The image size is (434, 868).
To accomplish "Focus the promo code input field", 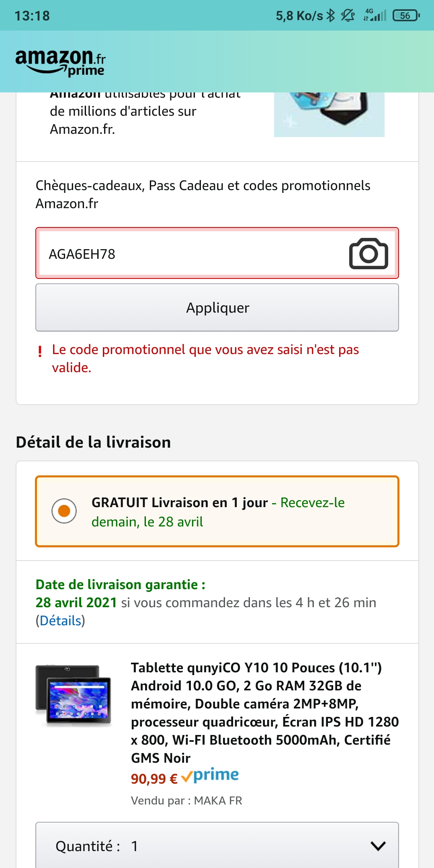I will pyautogui.click(x=193, y=254).
